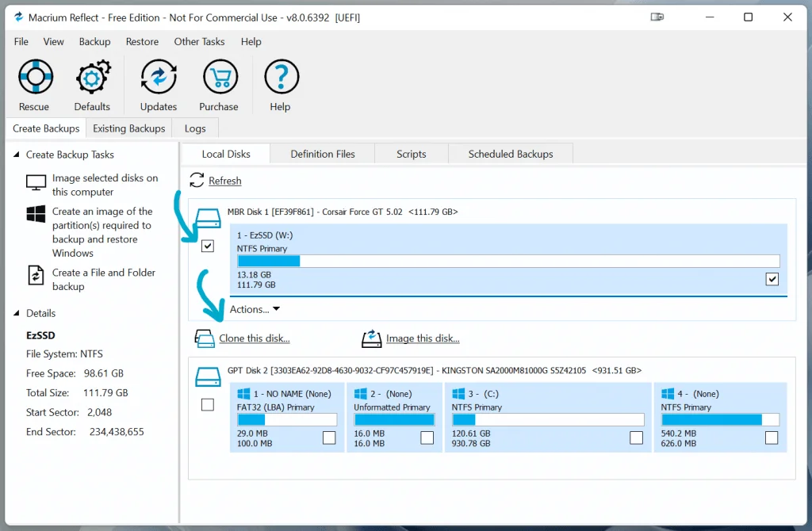Switch to the Existing Backups tab
Screen dimensions: 812x531
[129, 128]
